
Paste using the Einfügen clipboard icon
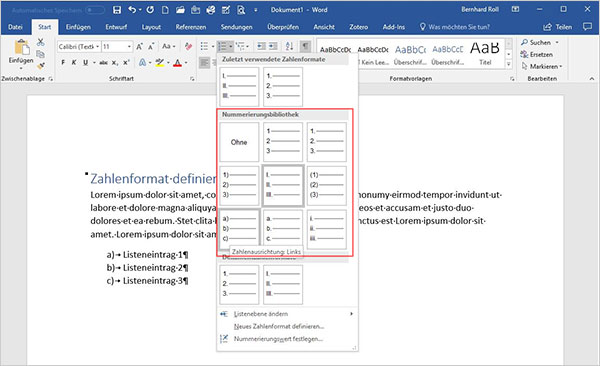21,52
